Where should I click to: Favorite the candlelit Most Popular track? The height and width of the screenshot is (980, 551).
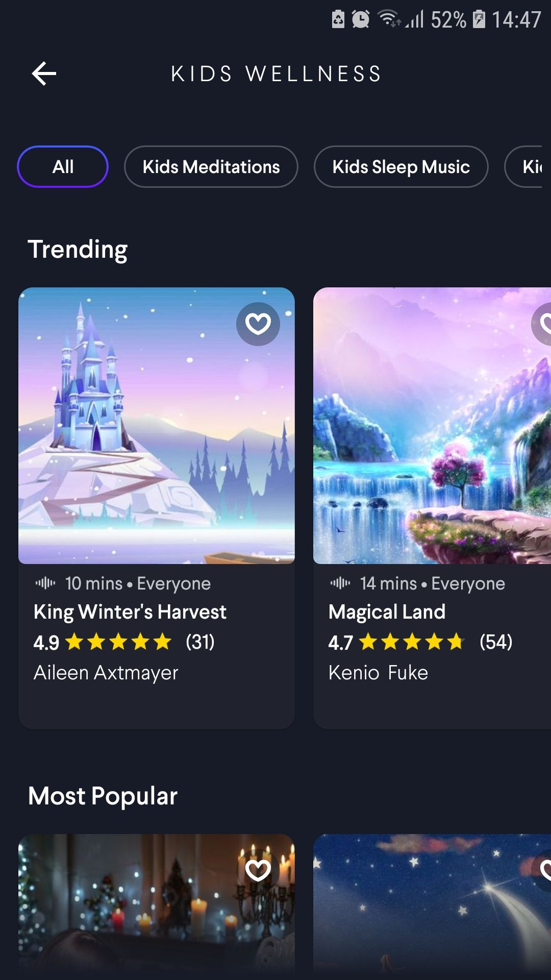(x=258, y=870)
